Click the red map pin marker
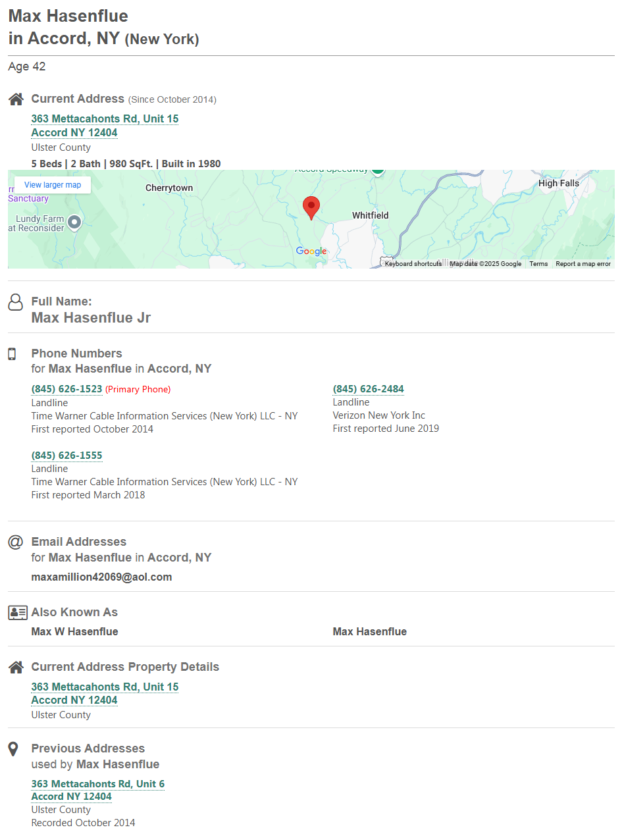 311,207
